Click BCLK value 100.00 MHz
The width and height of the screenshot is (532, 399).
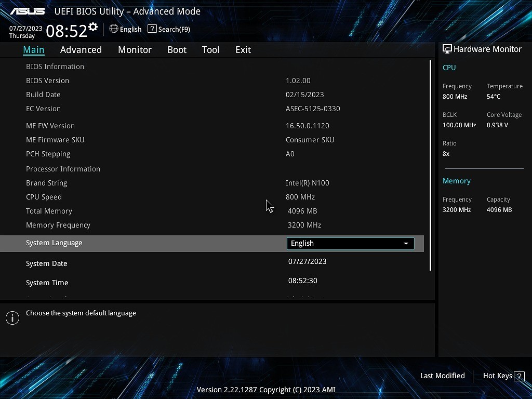pos(459,125)
